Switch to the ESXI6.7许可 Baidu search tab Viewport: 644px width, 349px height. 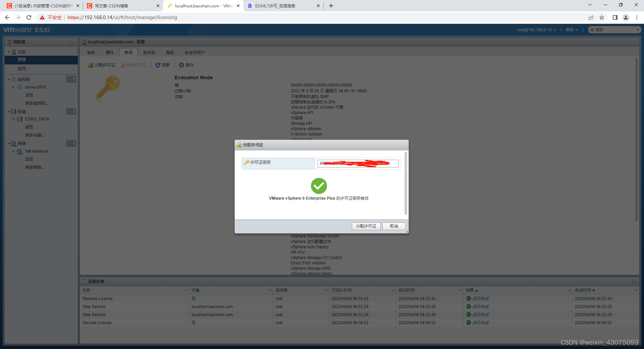283,6
